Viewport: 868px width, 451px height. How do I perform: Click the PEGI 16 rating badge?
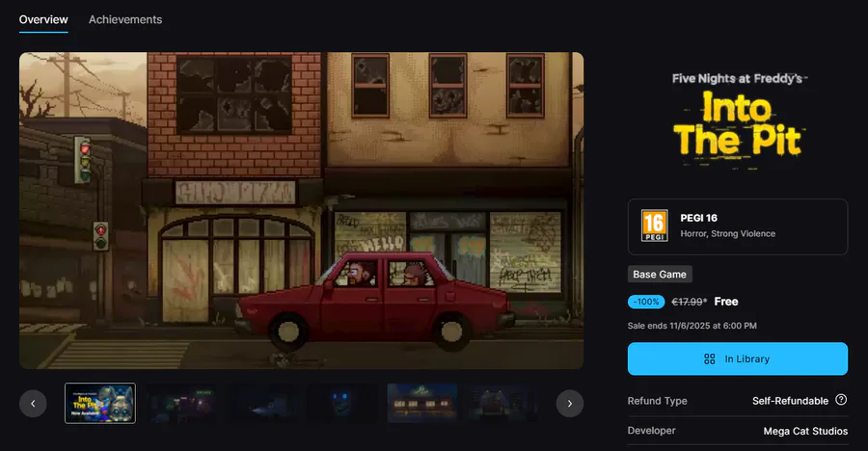point(654,225)
